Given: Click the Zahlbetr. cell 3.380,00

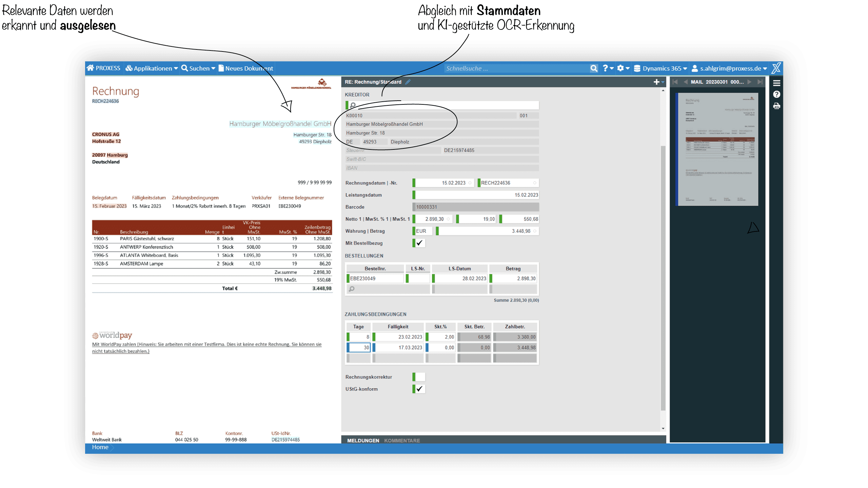Looking at the screenshot, I should tap(515, 337).
